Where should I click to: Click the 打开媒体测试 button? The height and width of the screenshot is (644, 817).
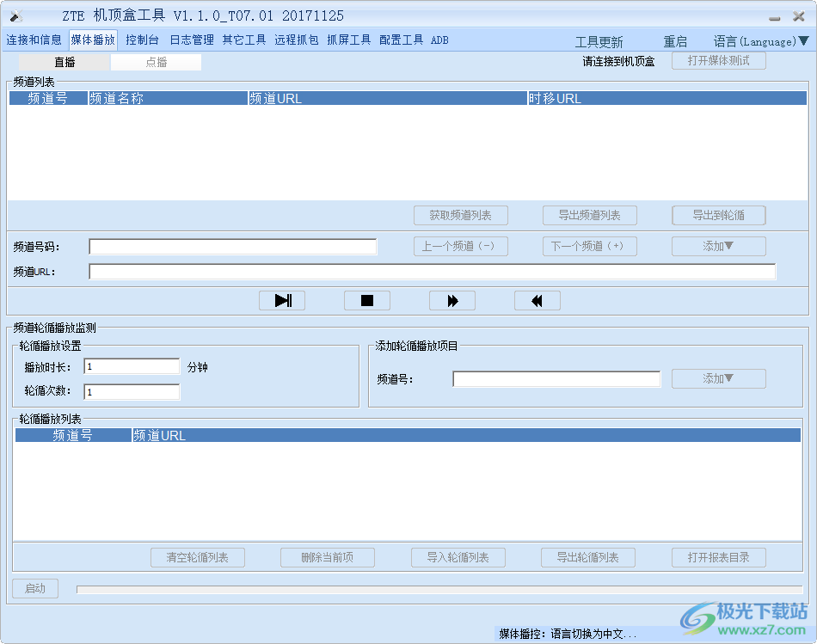click(x=718, y=60)
